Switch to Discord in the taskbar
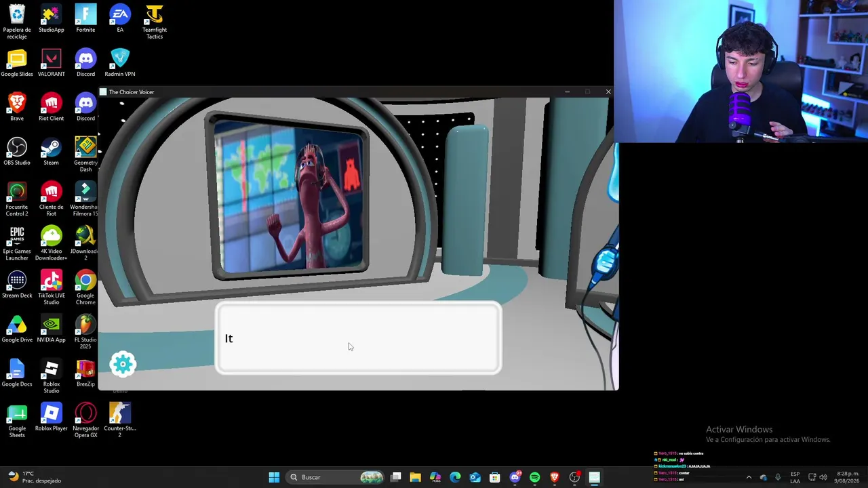This screenshot has width=868, height=488. 515,477
